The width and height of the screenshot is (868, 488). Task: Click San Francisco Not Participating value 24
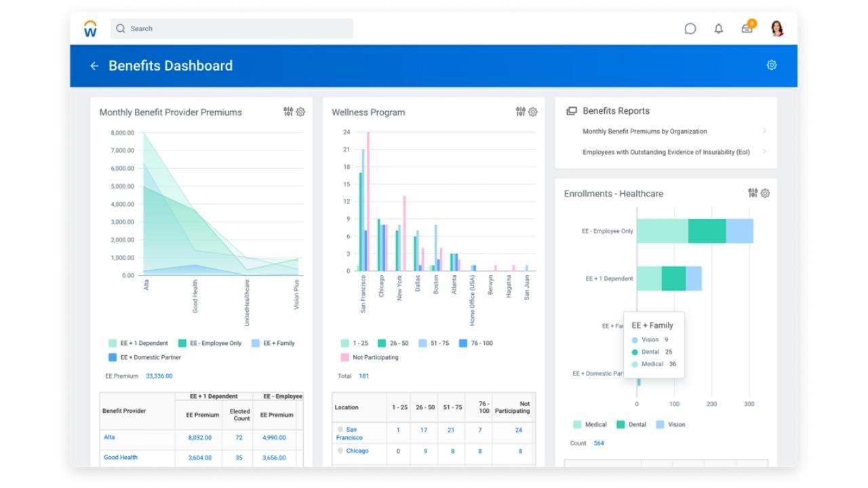pyautogui.click(x=519, y=430)
